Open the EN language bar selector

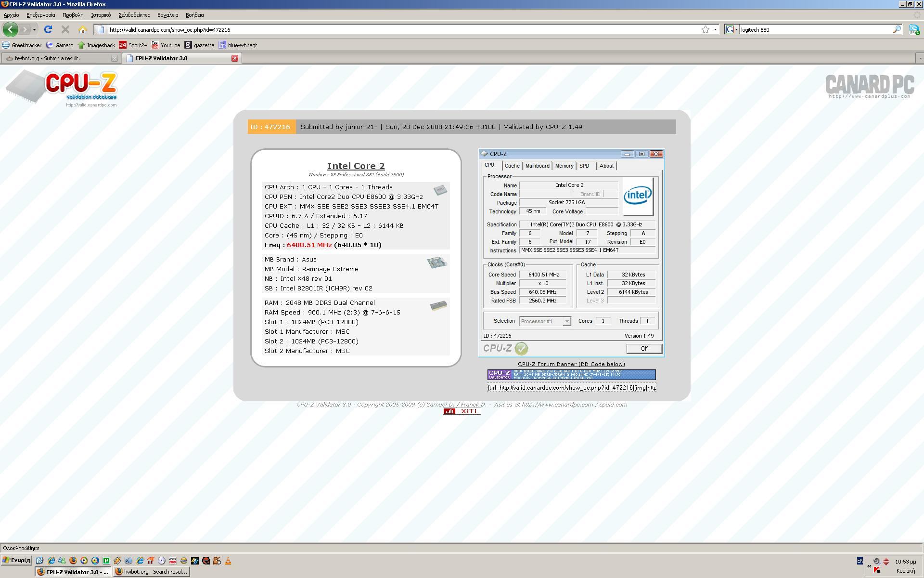(x=860, y=561)
